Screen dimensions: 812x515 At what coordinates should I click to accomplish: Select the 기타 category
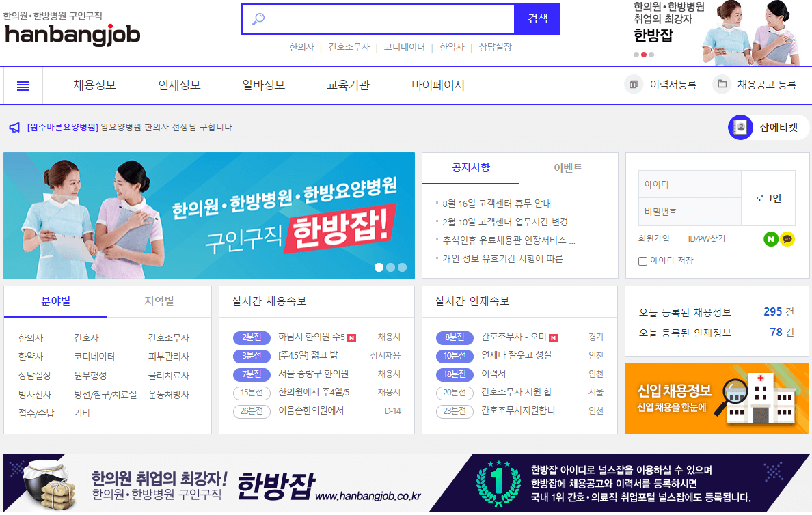82,413
